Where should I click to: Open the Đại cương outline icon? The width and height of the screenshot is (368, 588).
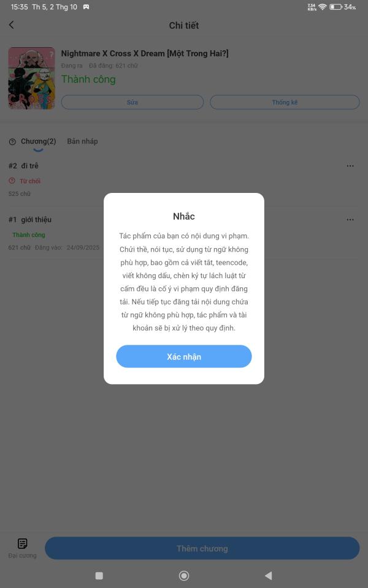point(23,543)
